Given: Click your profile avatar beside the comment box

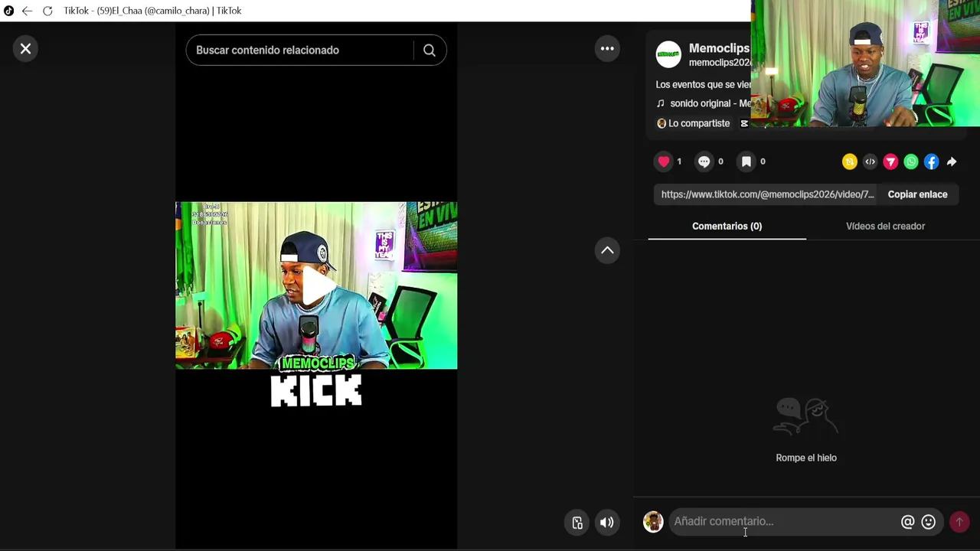Looking at the screenshot, I should 653,522.
